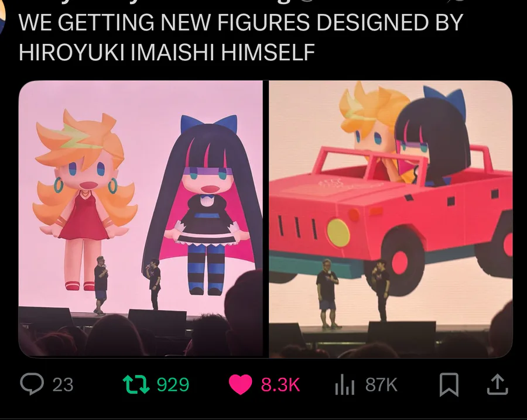This screenshot has width=527, height=420.
Task: Click the tweet text about Hiroyuki Imaishi
Action: [x=241, y=37]
